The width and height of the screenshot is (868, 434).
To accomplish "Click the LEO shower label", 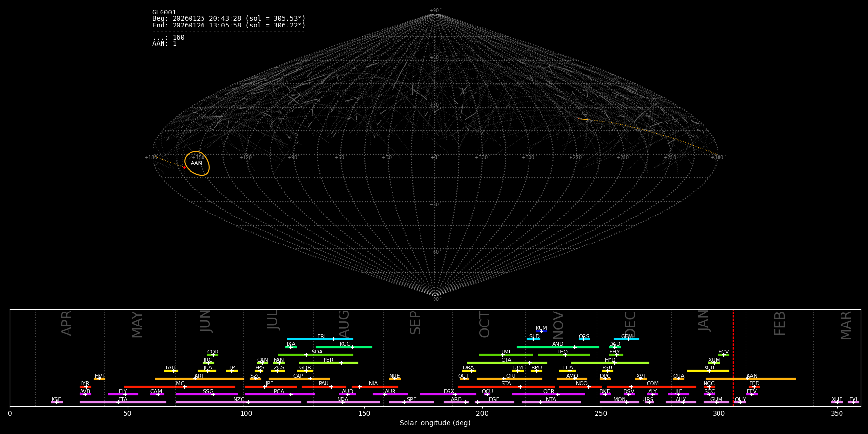I will (x=563, y=352).
